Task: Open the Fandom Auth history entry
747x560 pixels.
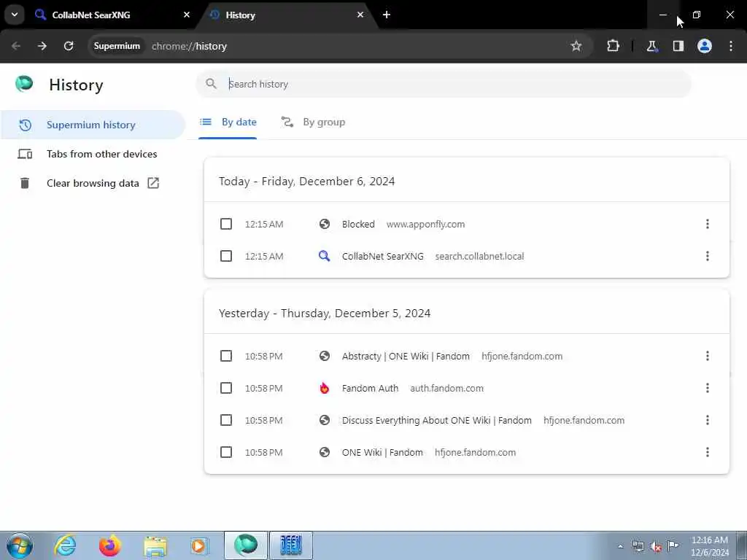Action: click(370, 389)
